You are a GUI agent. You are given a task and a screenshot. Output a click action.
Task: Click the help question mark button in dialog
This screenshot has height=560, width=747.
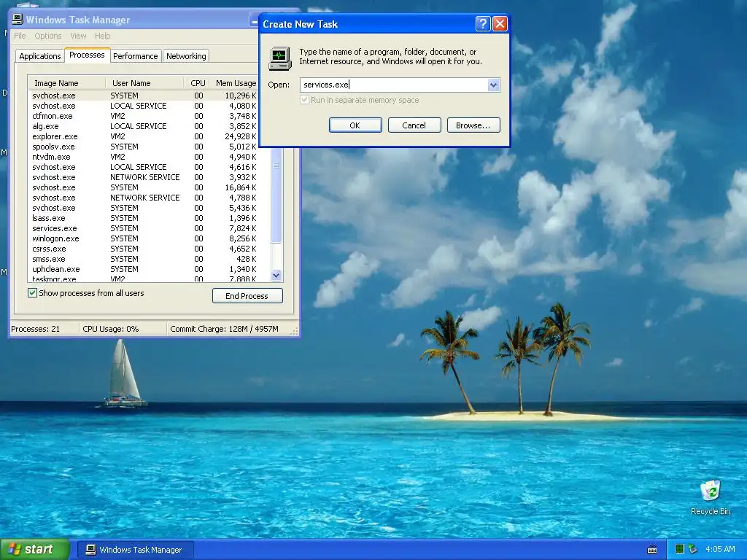pyautogui.click(x=483, y=24)
